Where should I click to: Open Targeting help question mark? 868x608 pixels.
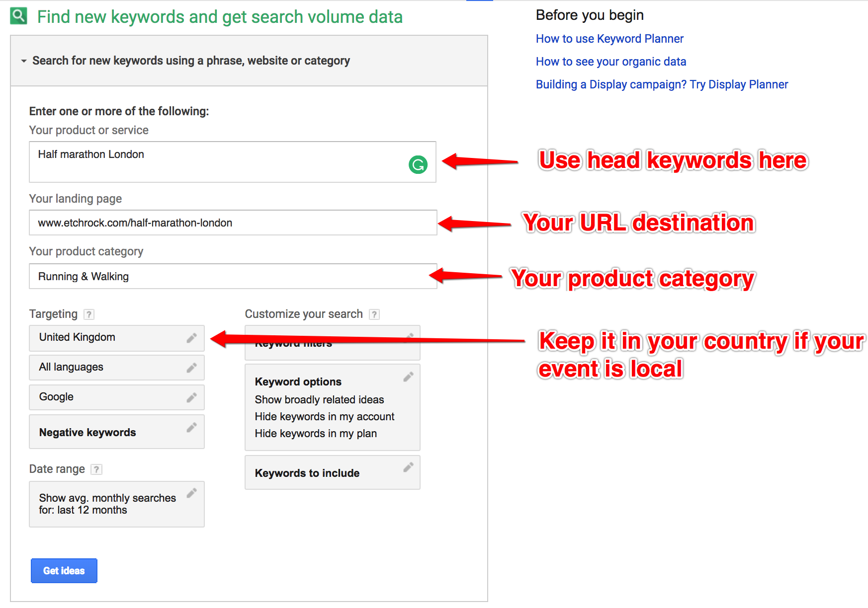tap(89, 314)
